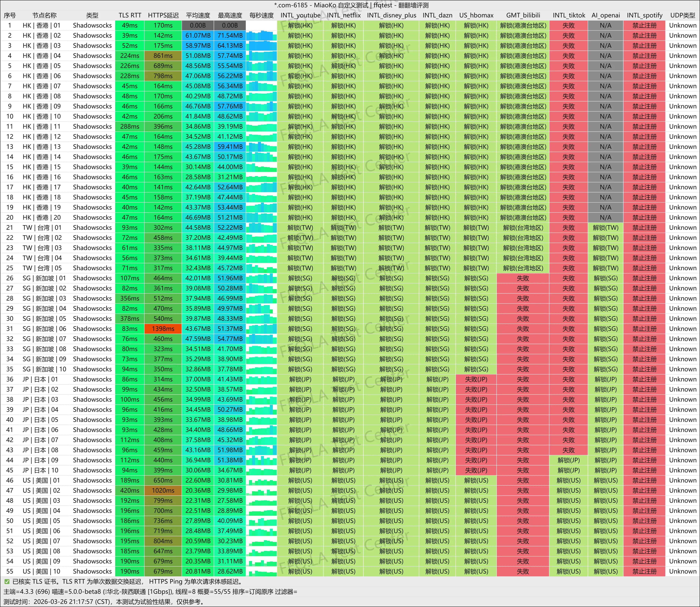Viewport: 700px width, 607px height.
Task: Select node name SG | 新加坡 | 06
Action: pyautogui.click(x=44, y=329)
